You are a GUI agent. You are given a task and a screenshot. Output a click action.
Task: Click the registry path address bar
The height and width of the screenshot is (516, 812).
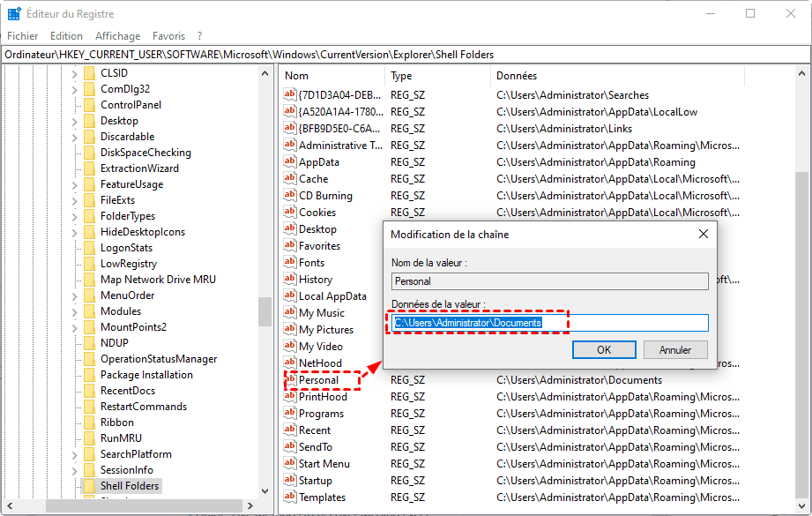pyautogui.click(x=406, y=55)
